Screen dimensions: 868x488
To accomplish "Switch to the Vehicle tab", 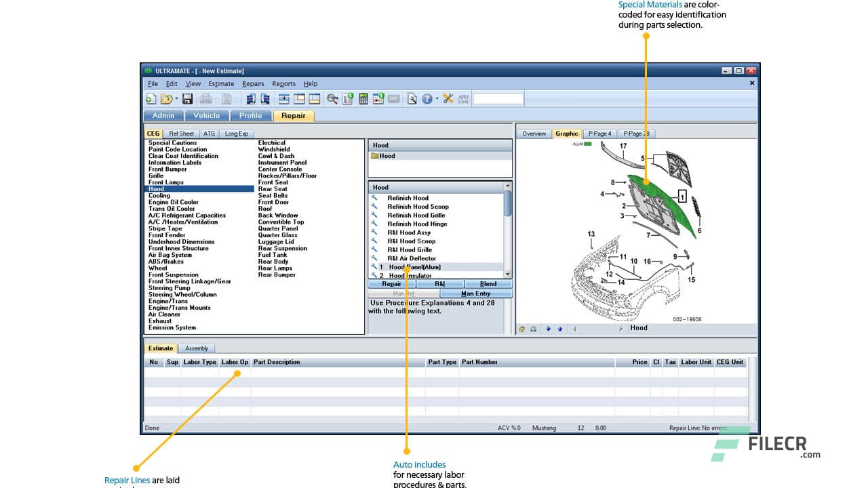I will 206,116.
